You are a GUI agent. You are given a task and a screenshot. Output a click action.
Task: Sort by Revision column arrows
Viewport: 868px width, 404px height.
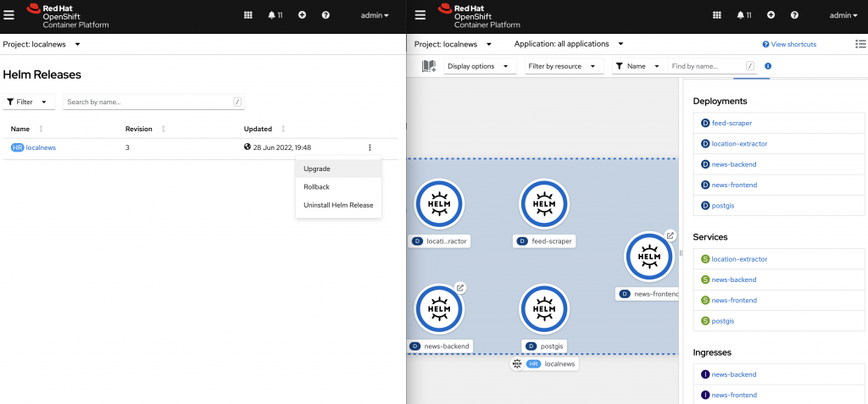pos(164,129)
